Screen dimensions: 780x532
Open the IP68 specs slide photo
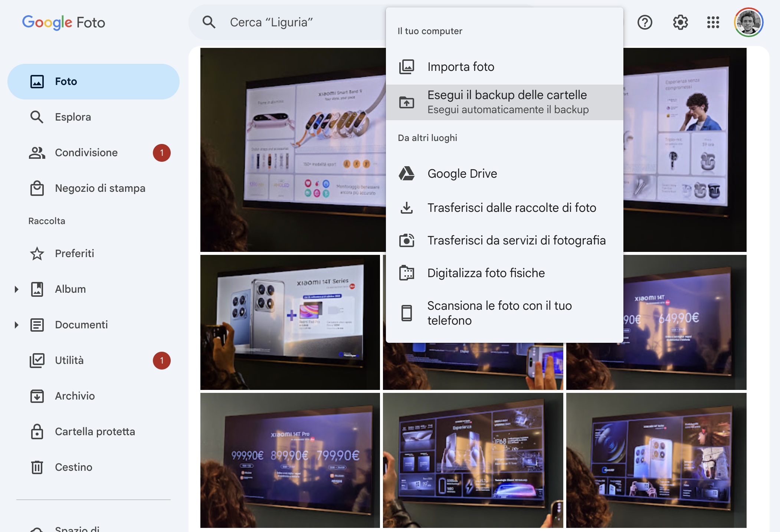(x=473, y=460)
